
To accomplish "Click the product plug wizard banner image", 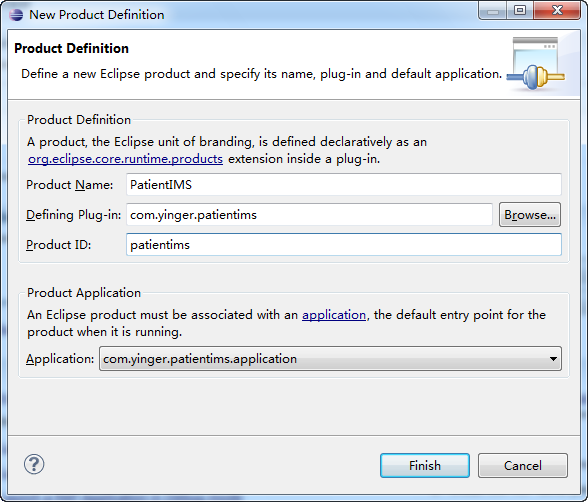I will pyautogui.click(x=536, y=64).
